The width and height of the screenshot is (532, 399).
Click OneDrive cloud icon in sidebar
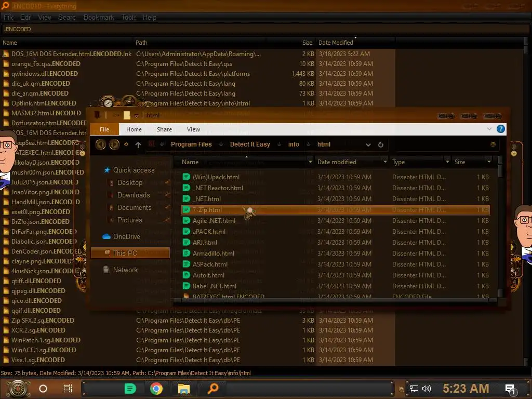pyautogui.click(x=107, y=236)
